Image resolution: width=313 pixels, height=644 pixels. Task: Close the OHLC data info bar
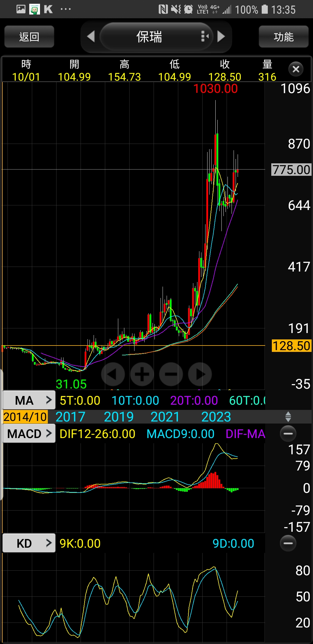[296, 69]
